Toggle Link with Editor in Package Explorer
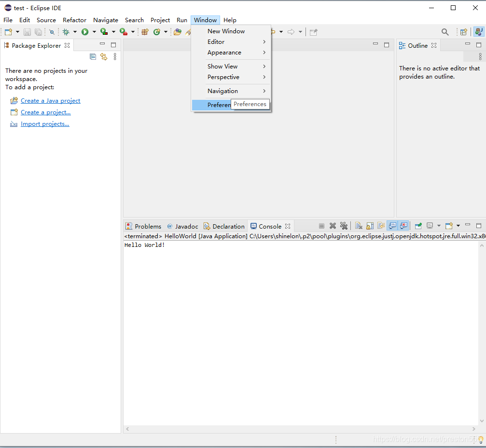 pyautogui.click(x=104, y=56)
